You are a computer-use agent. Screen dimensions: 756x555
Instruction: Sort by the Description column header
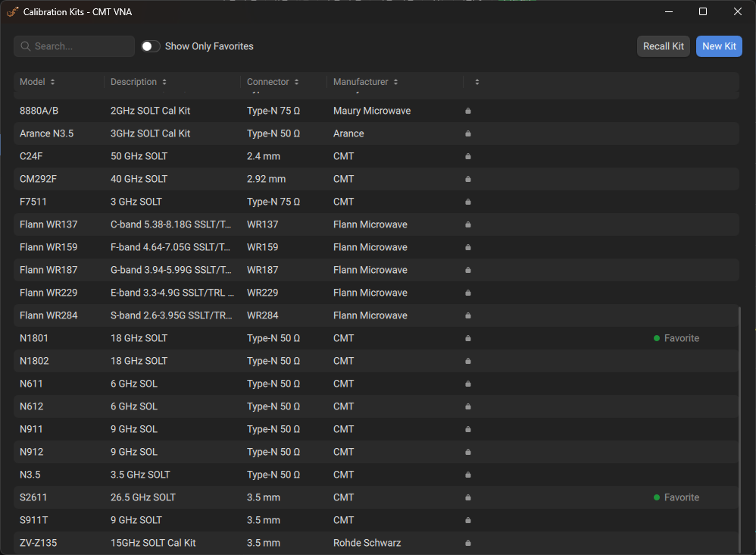(x=138, y=82)
